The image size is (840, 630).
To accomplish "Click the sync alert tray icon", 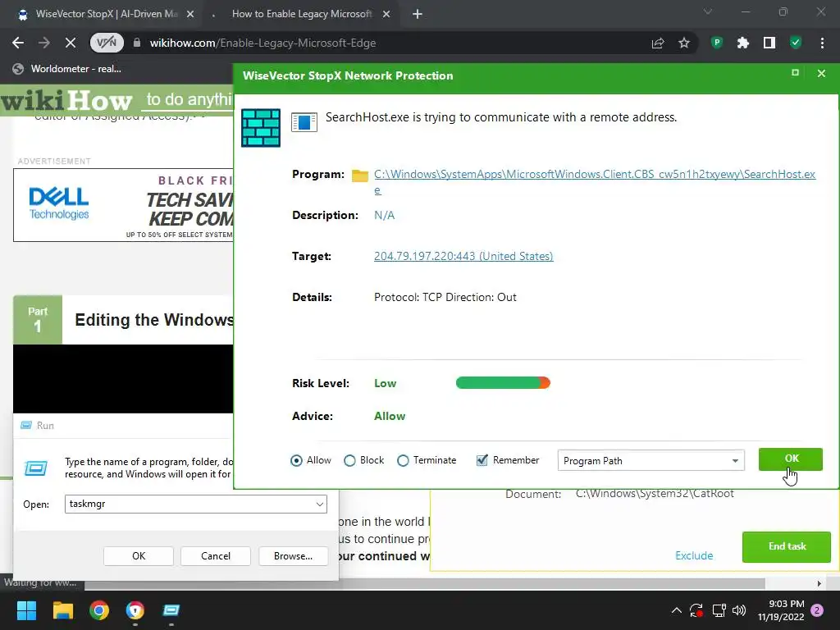I will pos(696,610).
